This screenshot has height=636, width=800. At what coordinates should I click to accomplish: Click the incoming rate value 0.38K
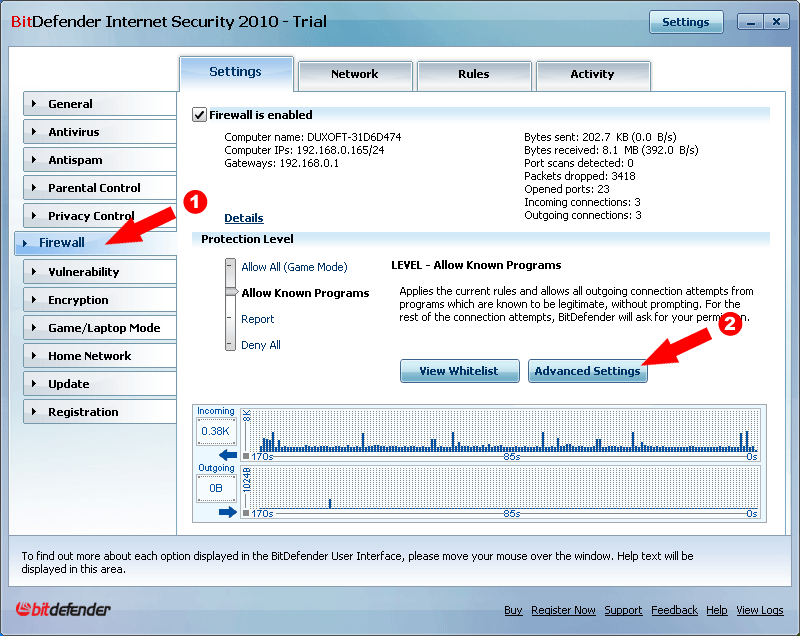216,431
